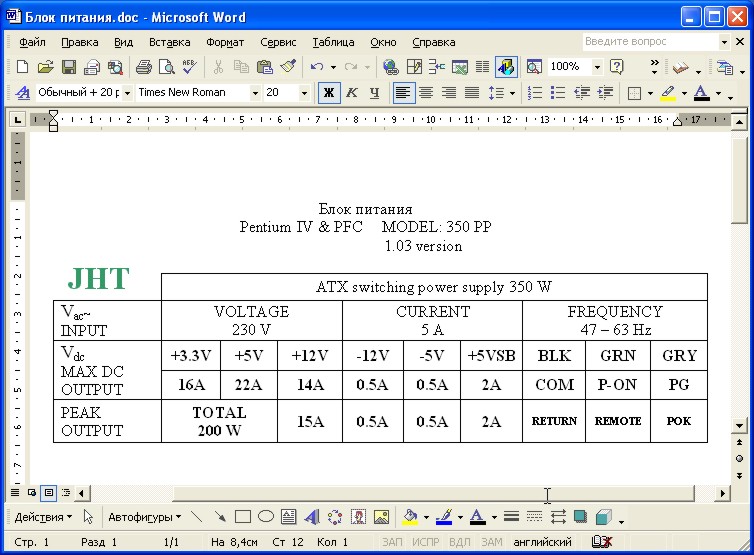Toggle the numbered list
754x555 pixels.
535,92
